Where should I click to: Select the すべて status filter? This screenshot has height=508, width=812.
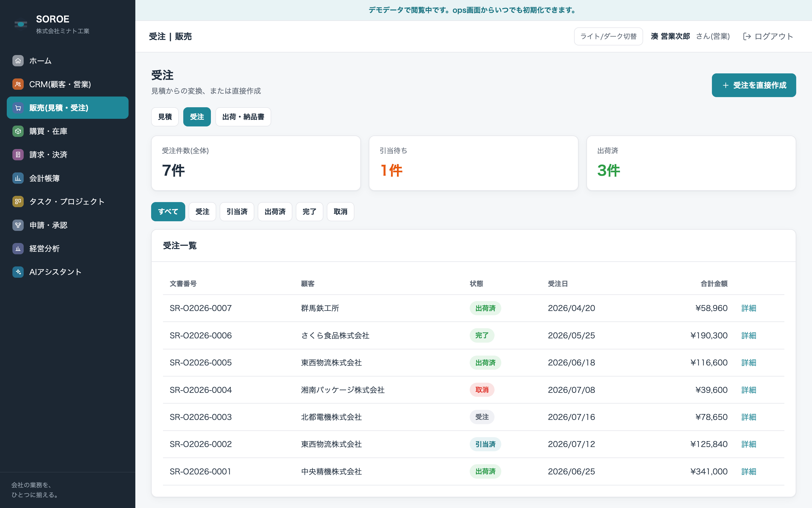tap(168, 212)
